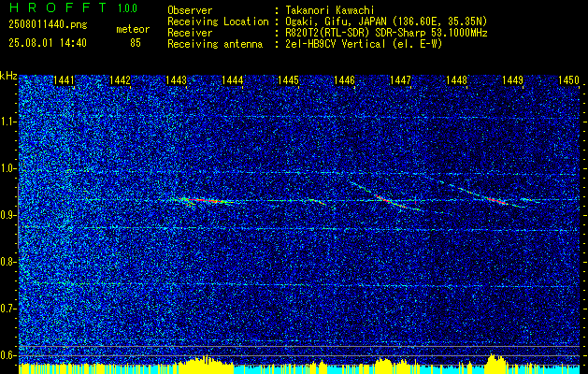Click the Receiving antenna label
This screenshot has height=374, width=588.
coord(215,44)
